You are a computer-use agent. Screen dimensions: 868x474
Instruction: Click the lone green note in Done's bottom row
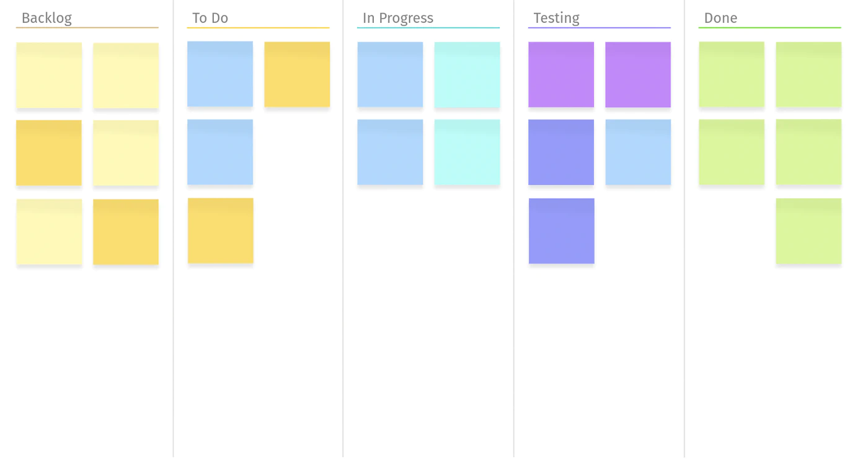pos(808,231)
